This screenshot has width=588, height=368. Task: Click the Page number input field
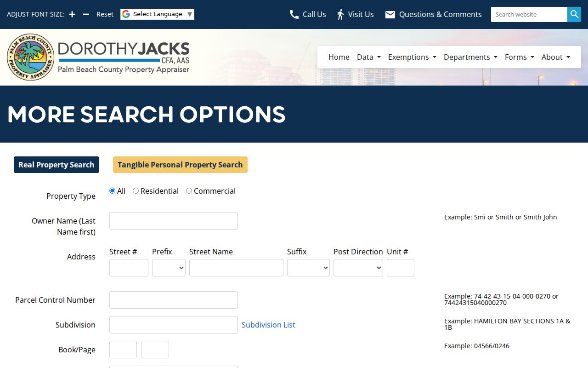click(155, 350)
